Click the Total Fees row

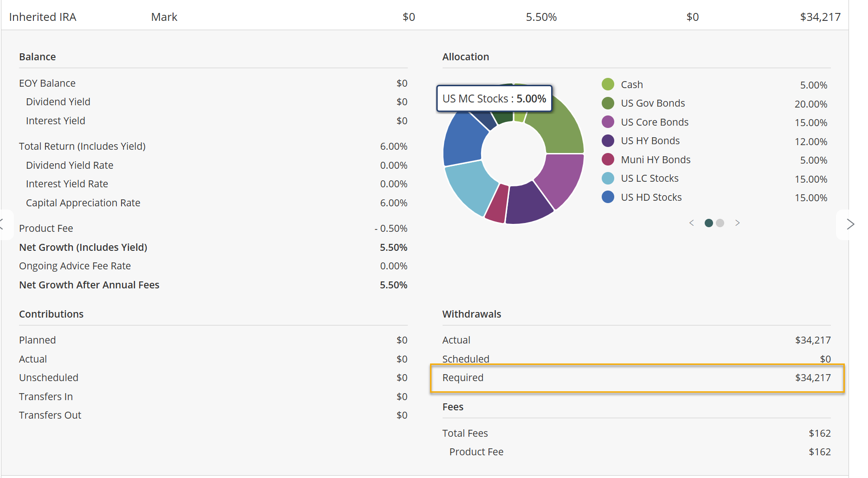tap(637, 433)
